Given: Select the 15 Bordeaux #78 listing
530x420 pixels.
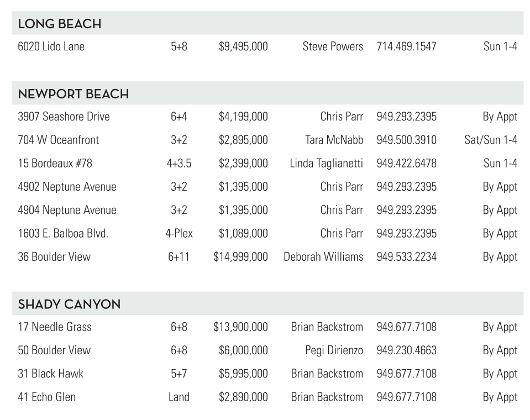Looking at the screenshot, I should pos(55,164).
